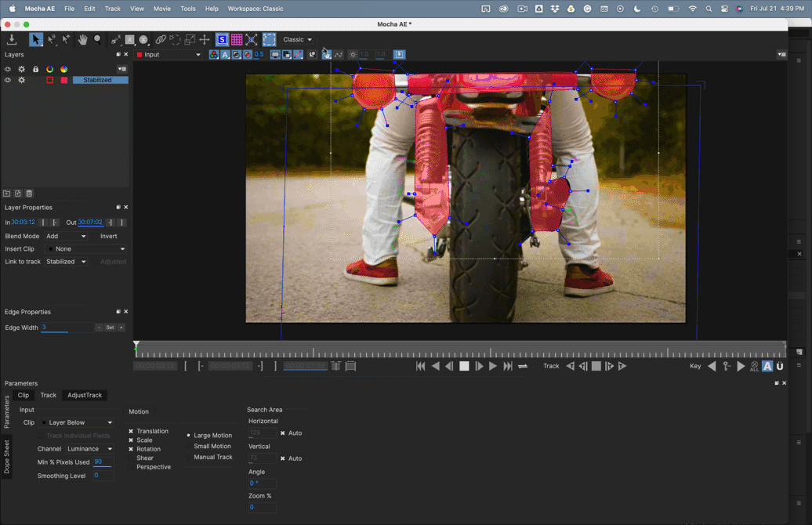This screenshot has width=812, height=525.
Task: Click the Alpha 'A' view icon
Action: pos(225,54)
